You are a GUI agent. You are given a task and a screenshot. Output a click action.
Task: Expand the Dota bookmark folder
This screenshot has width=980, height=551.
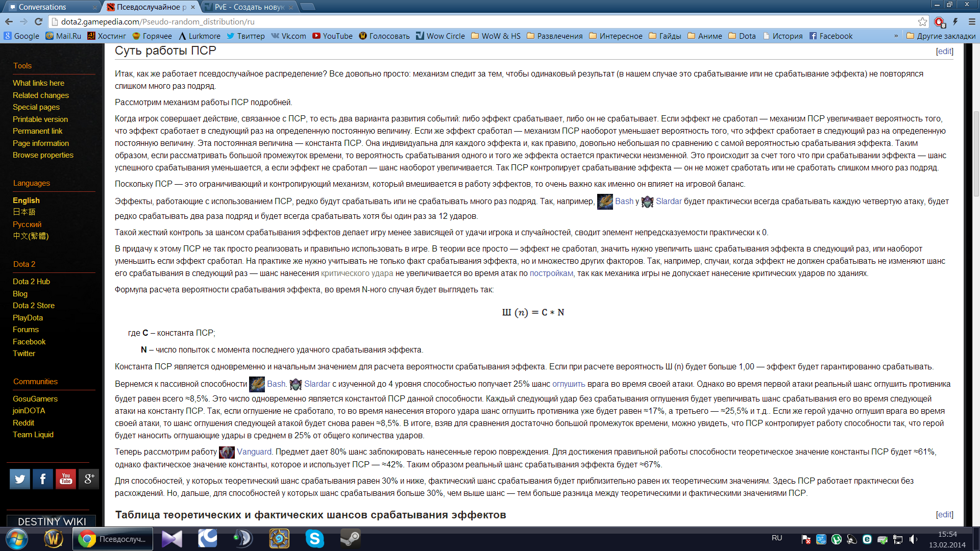point(742,36)
